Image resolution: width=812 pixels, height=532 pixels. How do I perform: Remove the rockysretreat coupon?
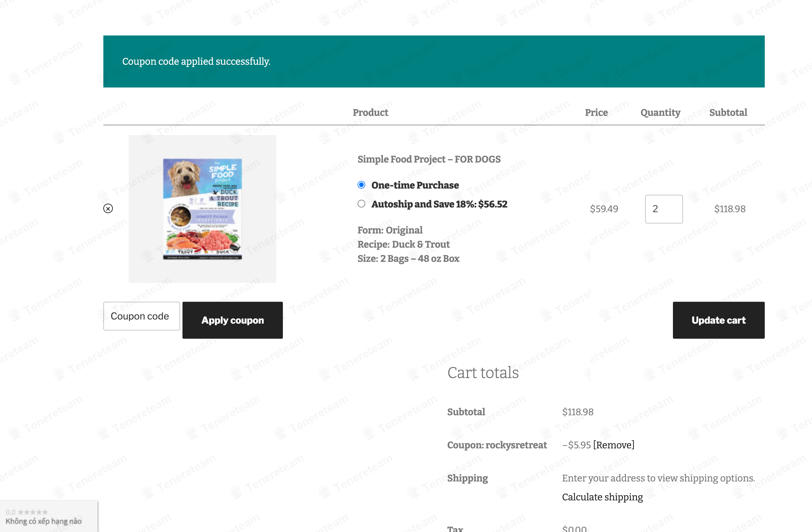pyautogui.click(x=614, y=445)
